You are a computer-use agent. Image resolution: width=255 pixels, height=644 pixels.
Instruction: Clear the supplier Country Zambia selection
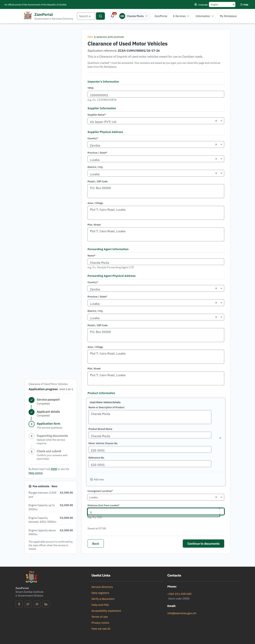(x=216, y=144)
